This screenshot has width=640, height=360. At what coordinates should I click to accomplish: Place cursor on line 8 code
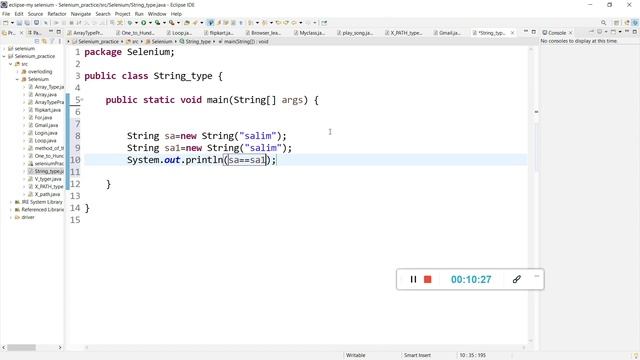[207, 136]
